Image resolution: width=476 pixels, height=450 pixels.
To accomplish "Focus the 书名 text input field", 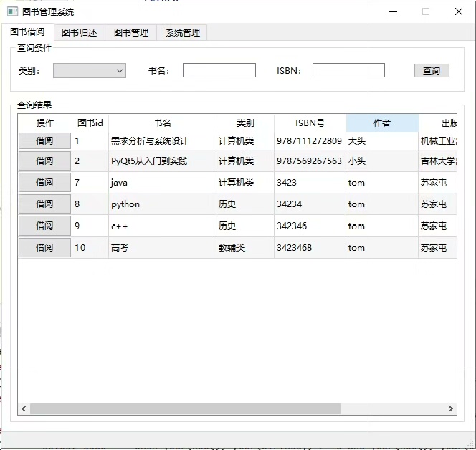I will point(219,70).
